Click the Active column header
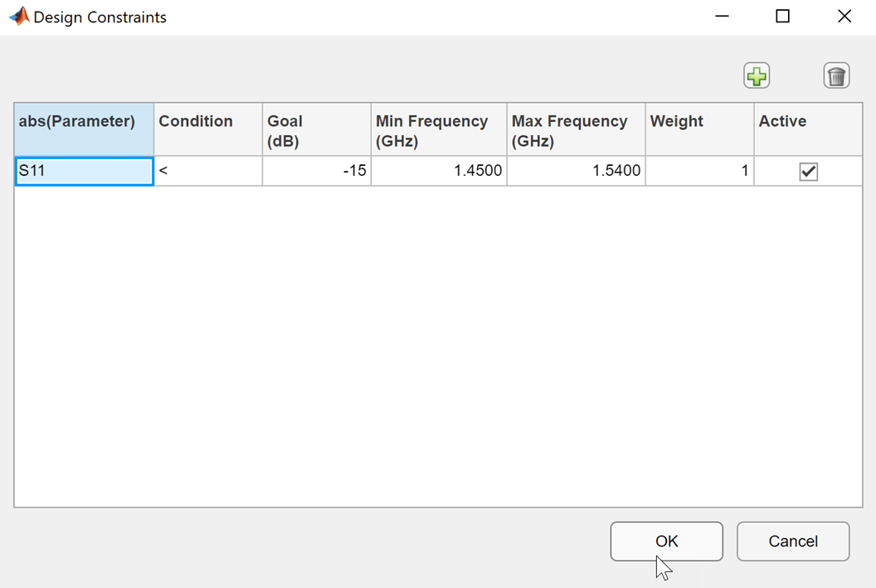This screenshot has height=588, width=876. tap(808, 129)
